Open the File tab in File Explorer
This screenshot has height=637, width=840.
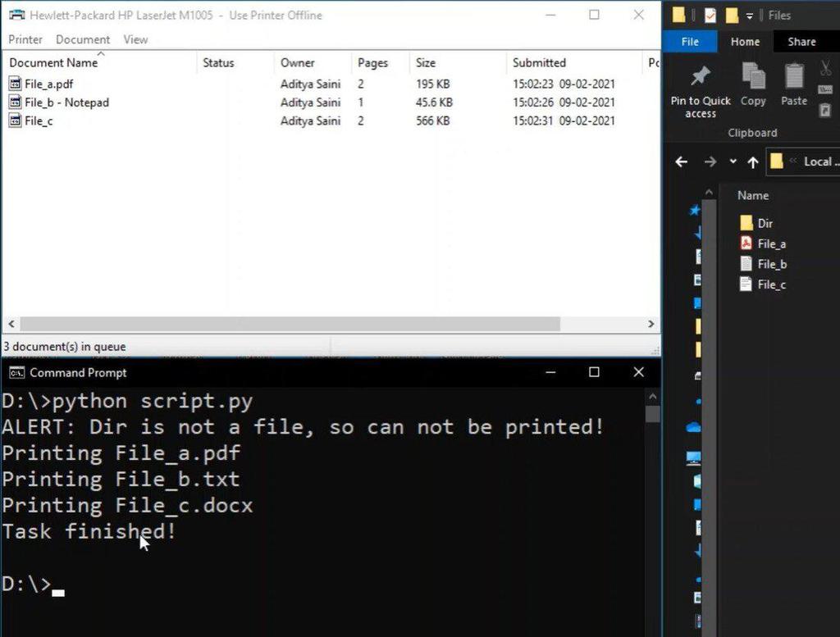(689, 42)
